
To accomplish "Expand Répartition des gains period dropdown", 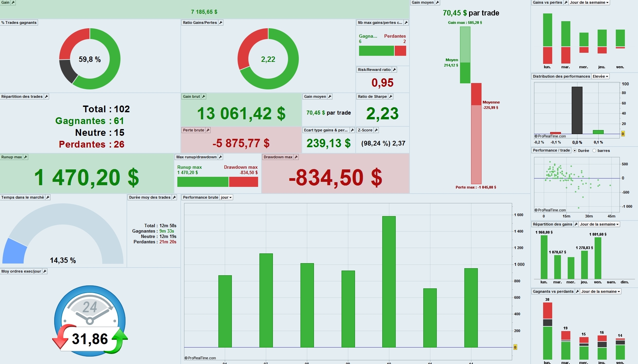I will tap(599, 224).
